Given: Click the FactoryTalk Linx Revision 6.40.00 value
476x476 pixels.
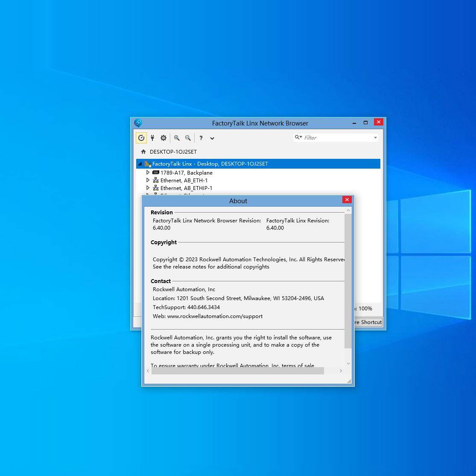Looking at the screenshot, I should (275, 228).
